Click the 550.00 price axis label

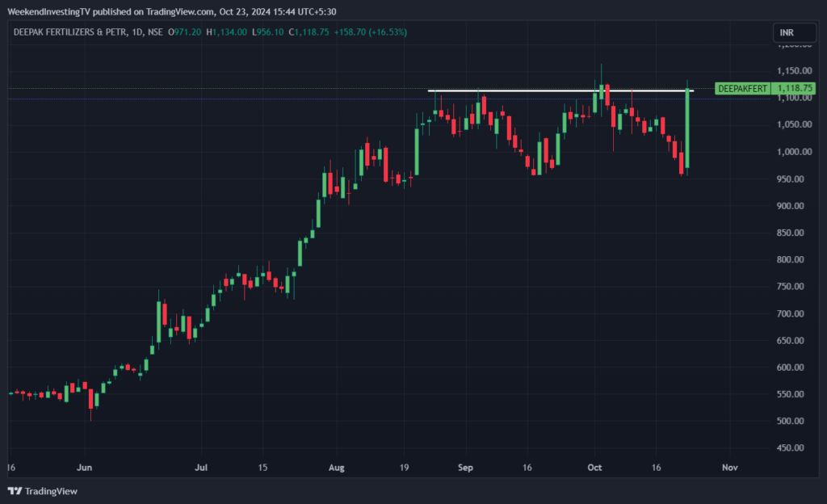791,394
